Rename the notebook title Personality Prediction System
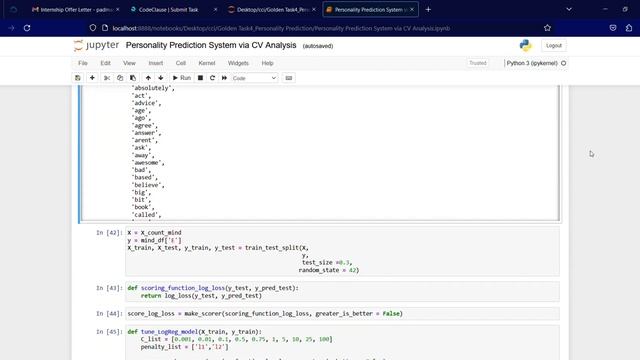The width and height of the screenshot is (640, 360). point(211,45)
